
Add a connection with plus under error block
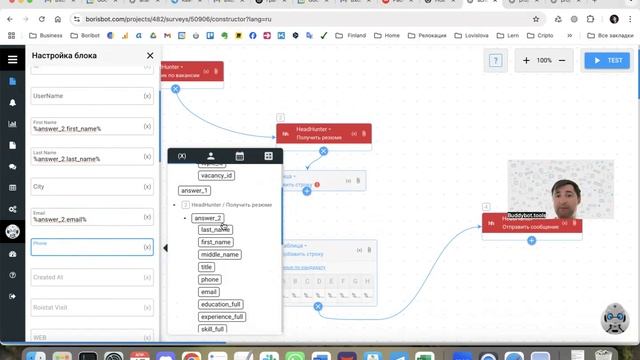(x=307, y=191)
